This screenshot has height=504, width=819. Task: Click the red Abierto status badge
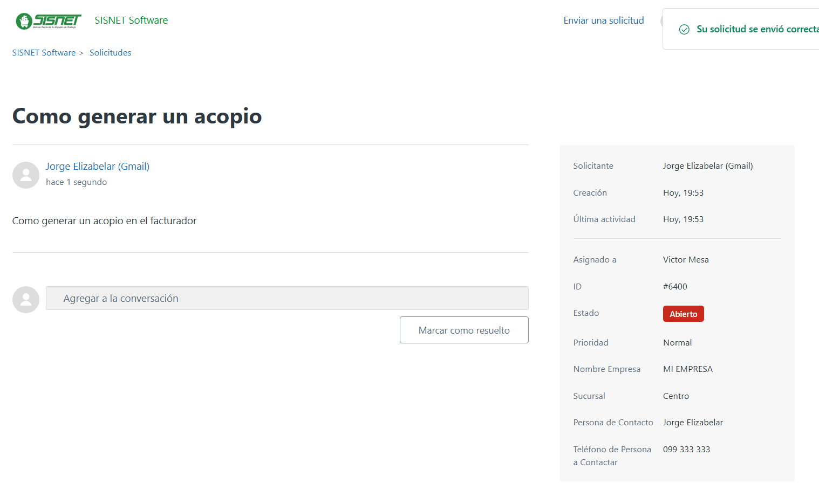point(683,314)
